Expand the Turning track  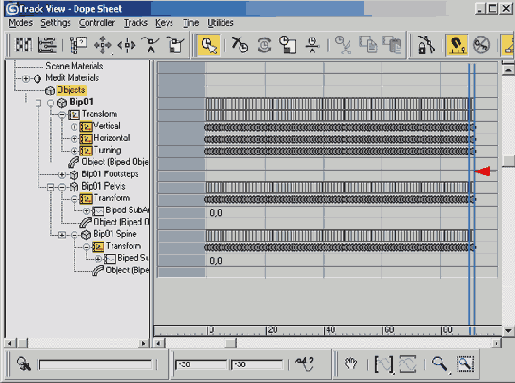[x=74, y=151]
